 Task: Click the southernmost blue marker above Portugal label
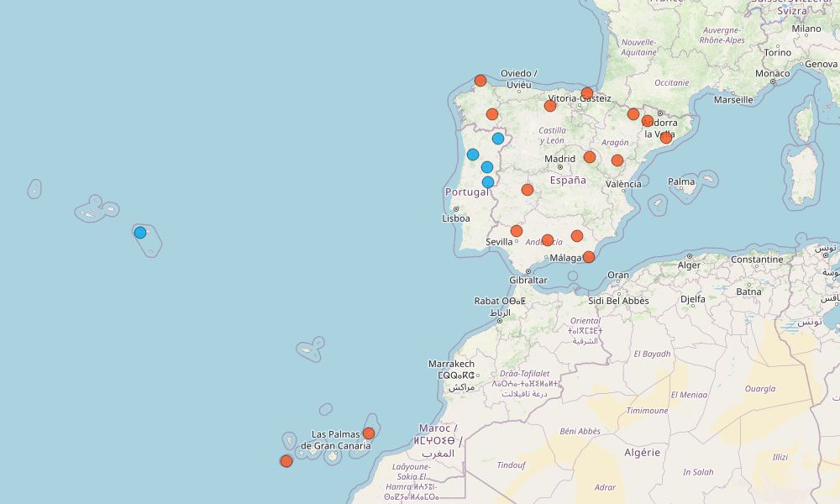[488, 182]
